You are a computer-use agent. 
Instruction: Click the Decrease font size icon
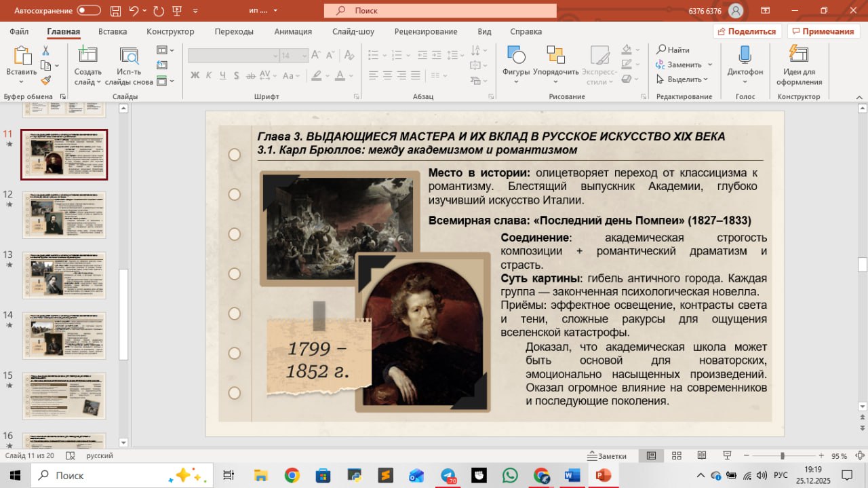[332, 56]
